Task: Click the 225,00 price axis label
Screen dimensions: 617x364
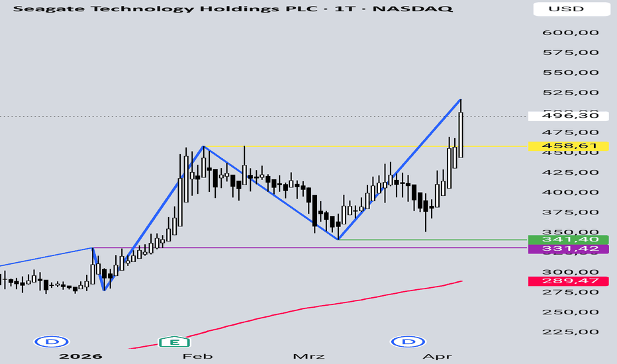Action: coord(570,332)
